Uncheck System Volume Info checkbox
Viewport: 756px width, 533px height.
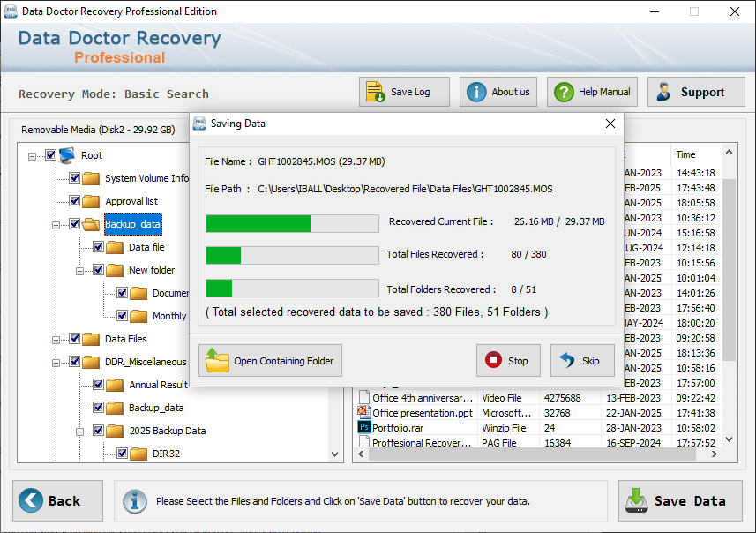click(74, 178)
